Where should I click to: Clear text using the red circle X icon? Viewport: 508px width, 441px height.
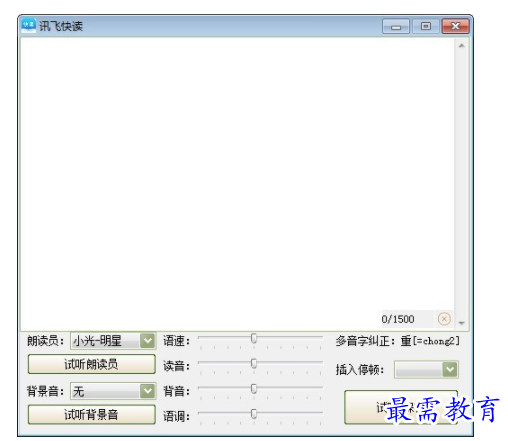coord(444,319)
